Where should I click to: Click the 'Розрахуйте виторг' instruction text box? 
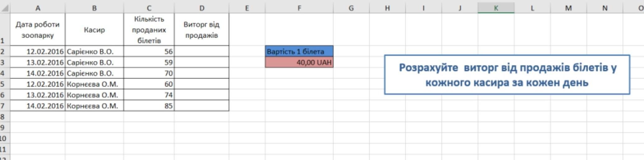(507, 75)
